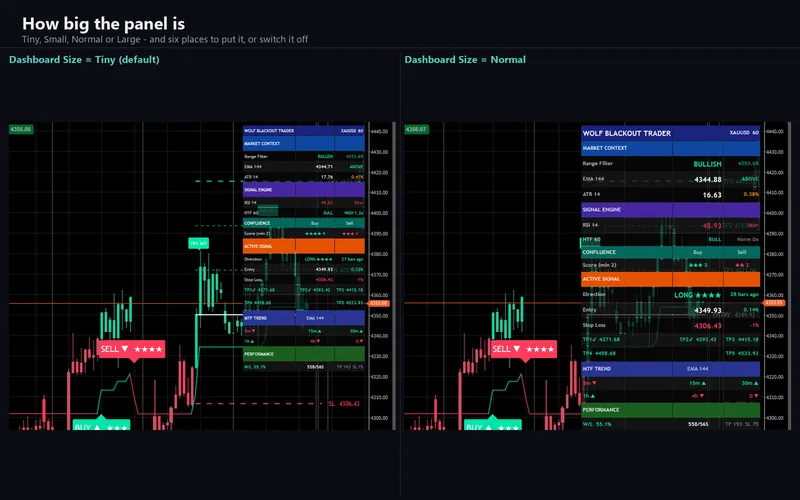This screenshot has width=800, height=500.
Task: Click 4300.00 price axis label on Tiny chart
Action: coord(379,418)
